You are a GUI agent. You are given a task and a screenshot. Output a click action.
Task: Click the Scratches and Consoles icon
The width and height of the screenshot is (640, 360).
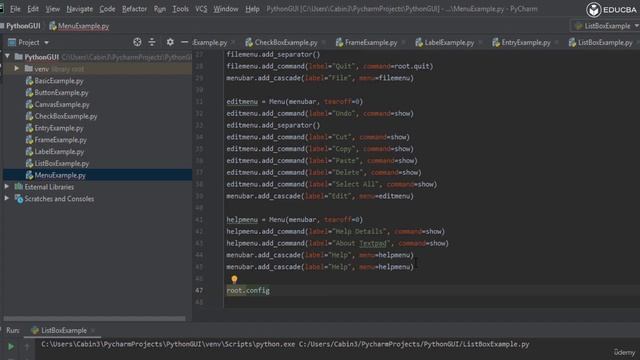[x=19, y=198]
